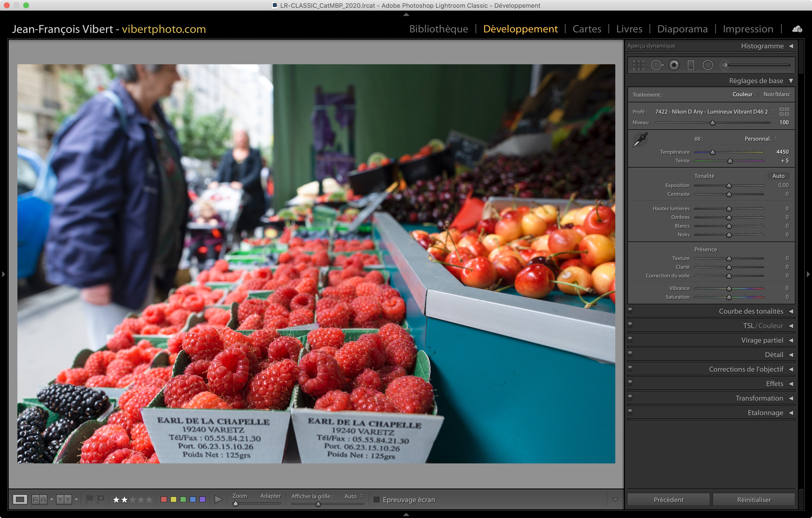Image resolution: width=812 pixels, height=518 pixels.
Task: Switch to the Bibliothèque module
Action: 438,29
